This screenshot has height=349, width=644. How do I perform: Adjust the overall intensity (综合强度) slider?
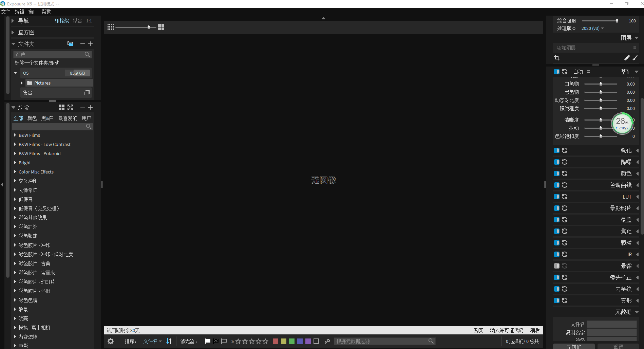[617, 21]
